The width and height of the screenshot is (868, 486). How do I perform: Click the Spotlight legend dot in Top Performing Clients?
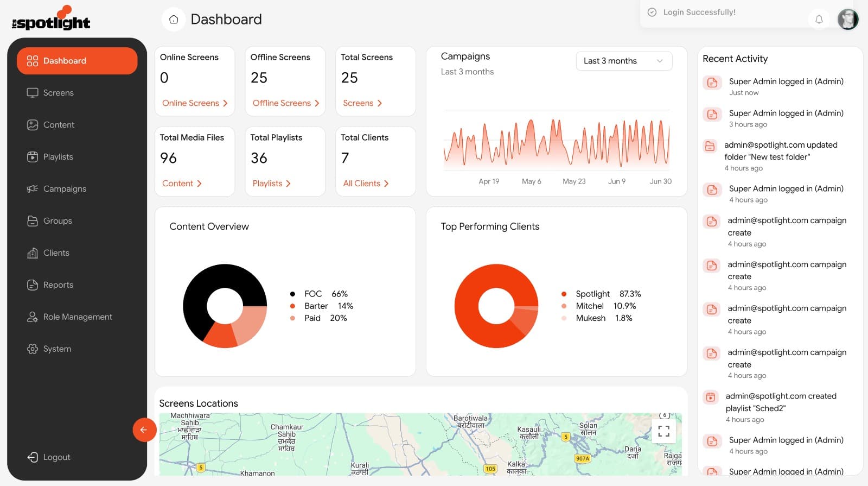pos(564,294)
